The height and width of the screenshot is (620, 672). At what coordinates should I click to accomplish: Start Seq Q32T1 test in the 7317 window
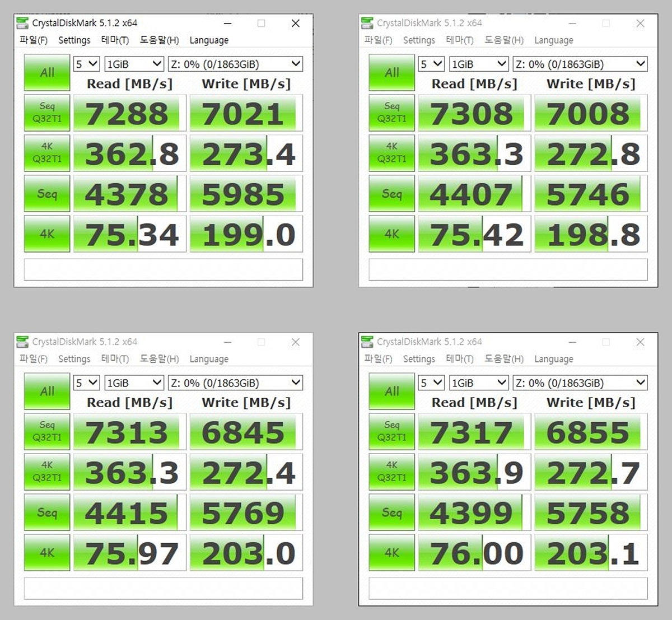click(392, 431)
